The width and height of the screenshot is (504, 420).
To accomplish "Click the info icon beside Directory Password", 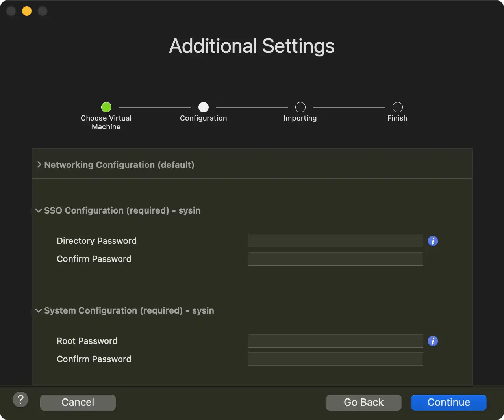I will (x=433, y=241).
